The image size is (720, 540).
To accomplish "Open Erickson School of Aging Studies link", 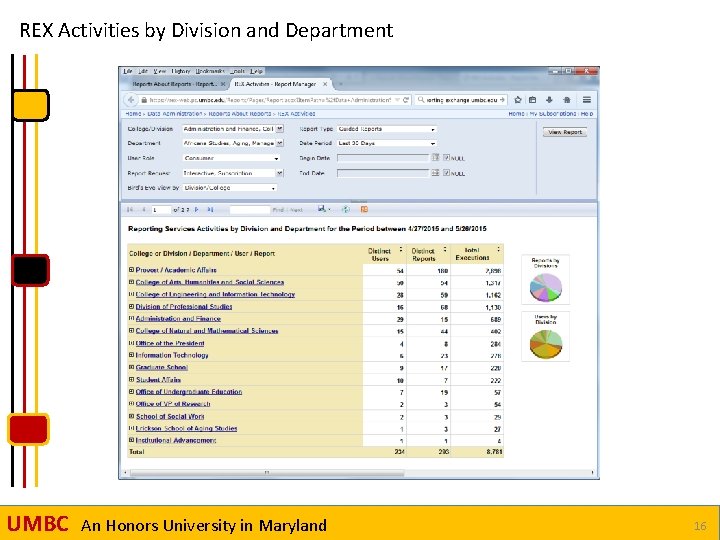I will [186, 428].
